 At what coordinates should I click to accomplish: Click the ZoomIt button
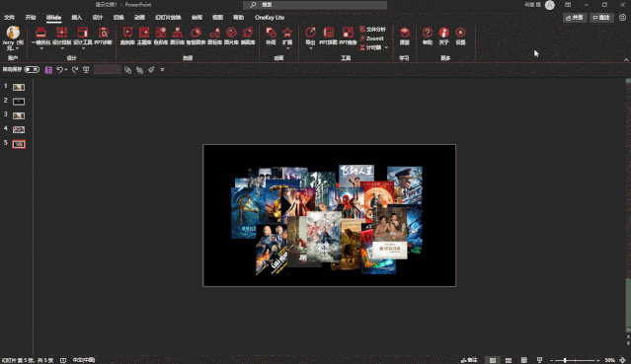pyautogui.click(x=371, y=38)
